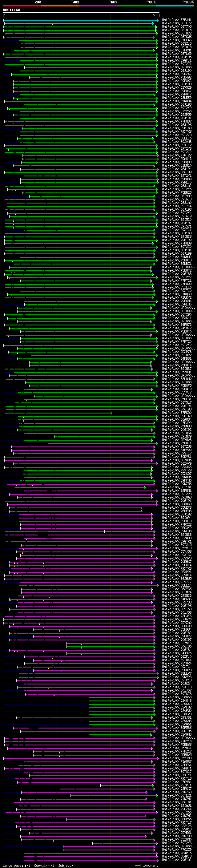The width and height of the screenshot is (197, 868).
Task: Click the query end position 580
Action: click(x=155, y=15)
